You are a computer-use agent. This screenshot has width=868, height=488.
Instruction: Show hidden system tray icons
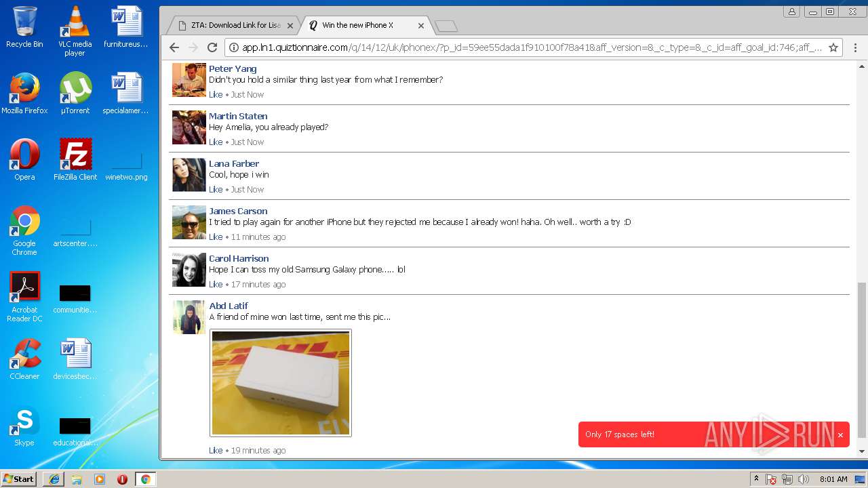(756, 479)
